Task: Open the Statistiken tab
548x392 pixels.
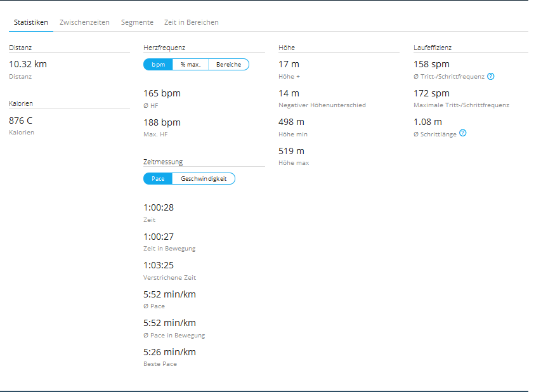Action: tap(31, 22)
